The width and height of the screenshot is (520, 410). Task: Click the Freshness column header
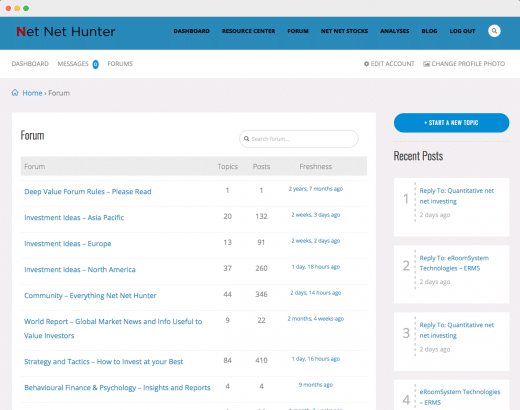pos(315,166)
